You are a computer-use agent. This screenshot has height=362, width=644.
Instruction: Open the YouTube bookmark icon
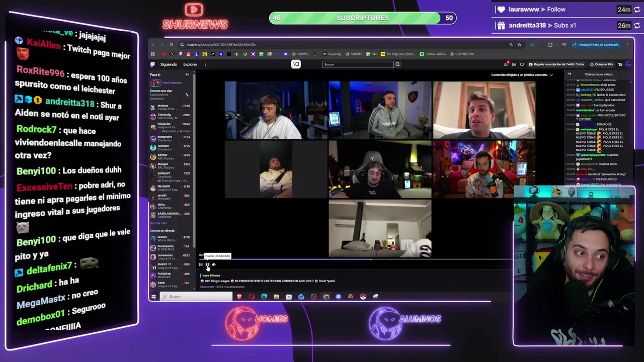[x=164, y=54]
